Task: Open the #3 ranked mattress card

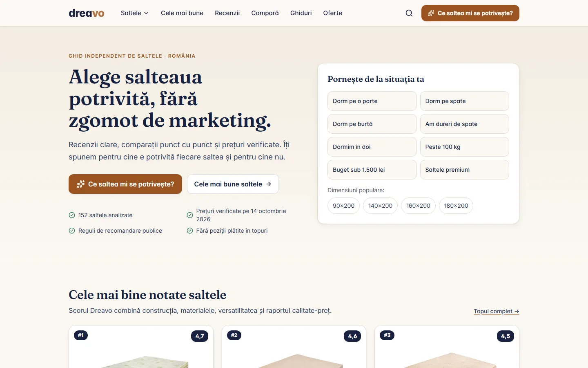Action: [447, 347]
